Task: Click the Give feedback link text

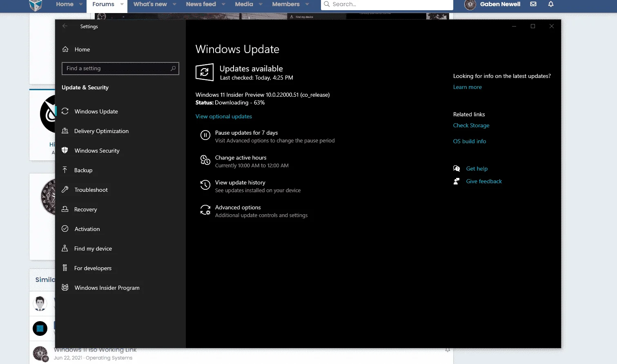Action: (x=484, y=181)
